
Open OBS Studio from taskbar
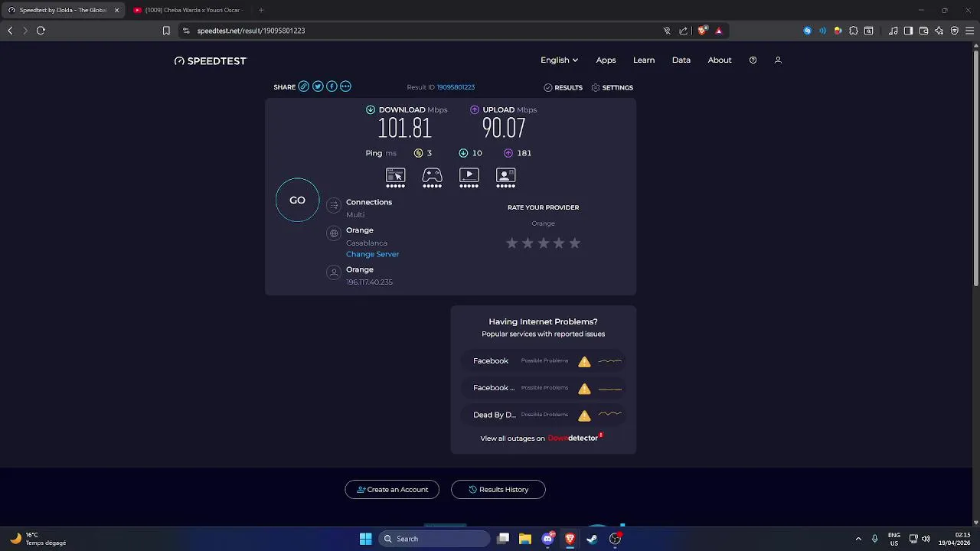615,539
